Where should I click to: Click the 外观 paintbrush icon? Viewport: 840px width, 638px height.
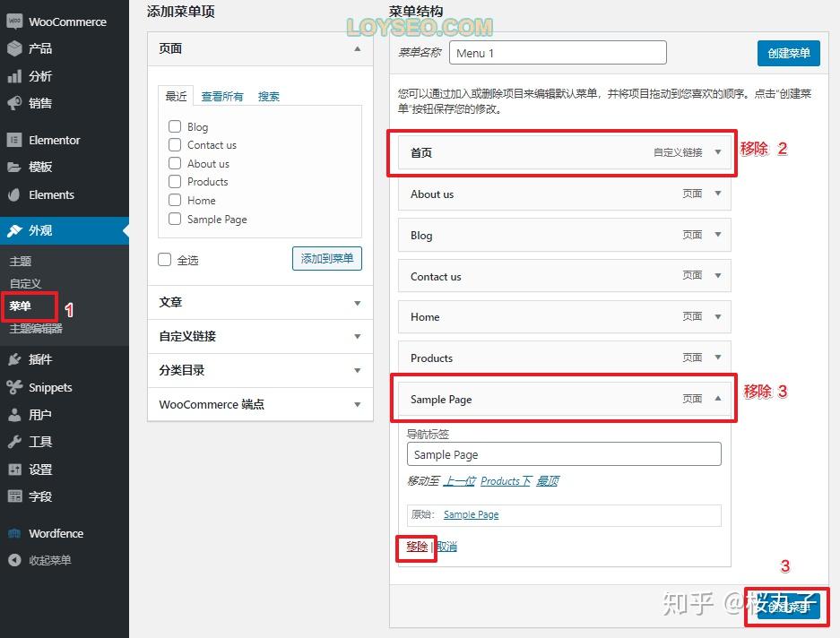[14, 230]
